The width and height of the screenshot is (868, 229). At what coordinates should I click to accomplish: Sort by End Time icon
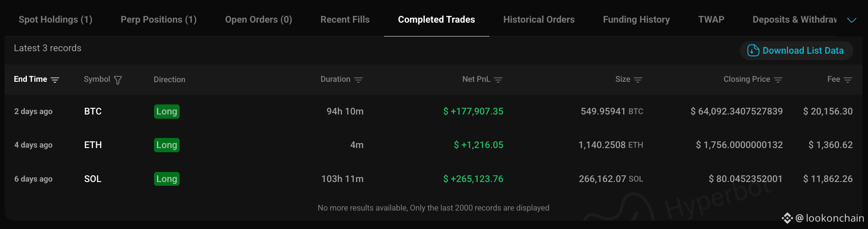coord(55,80)
